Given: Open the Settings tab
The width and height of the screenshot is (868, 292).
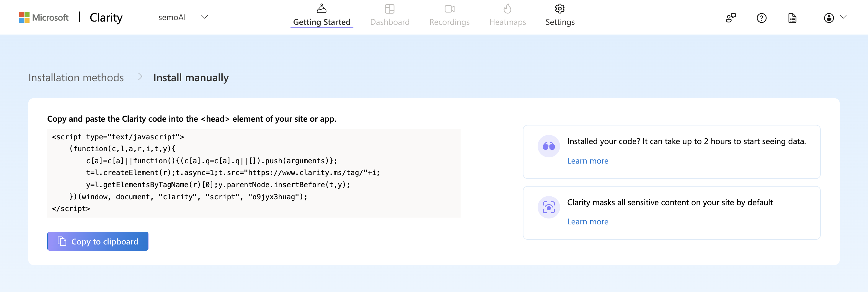Looking at the screenshot, I should click(560, 15).
